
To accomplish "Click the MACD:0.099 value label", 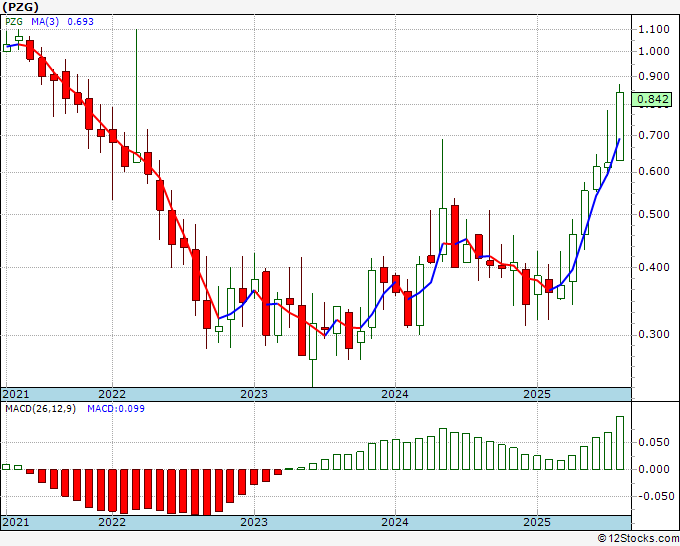I will click(x=116, y=409).
